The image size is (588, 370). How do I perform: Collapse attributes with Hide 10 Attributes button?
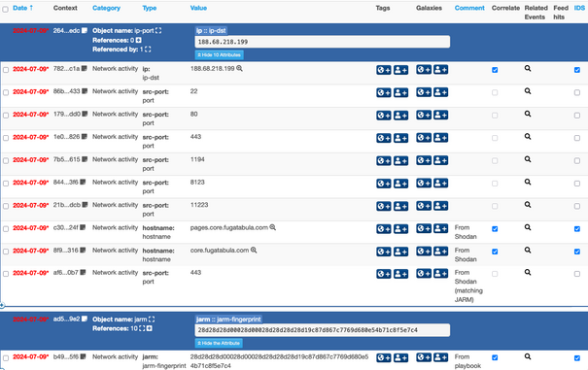(x=219, y=54)
